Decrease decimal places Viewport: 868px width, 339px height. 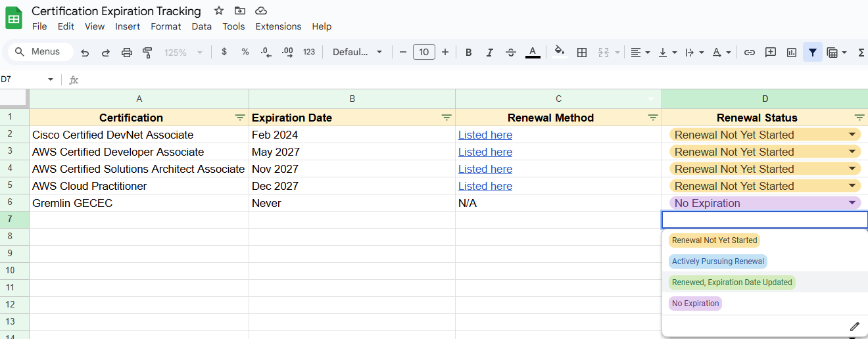pyautogui.click(x=266, y=52)
